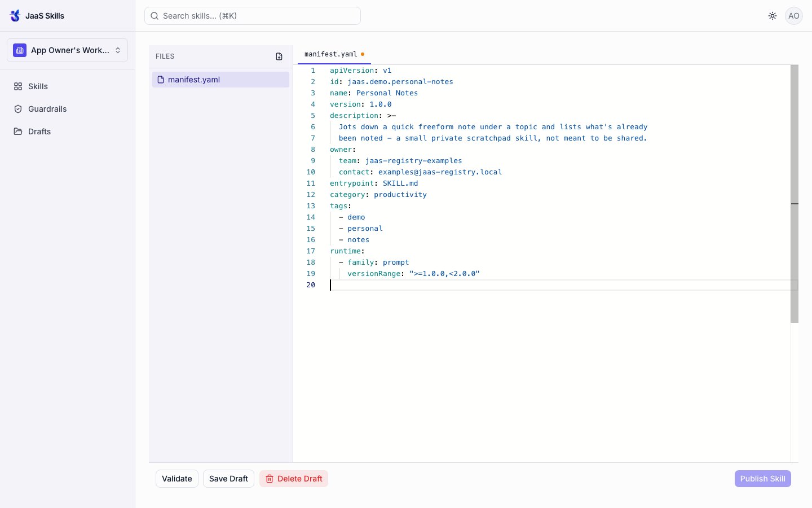Click line number 1 in the gutter

pos(313,71)
